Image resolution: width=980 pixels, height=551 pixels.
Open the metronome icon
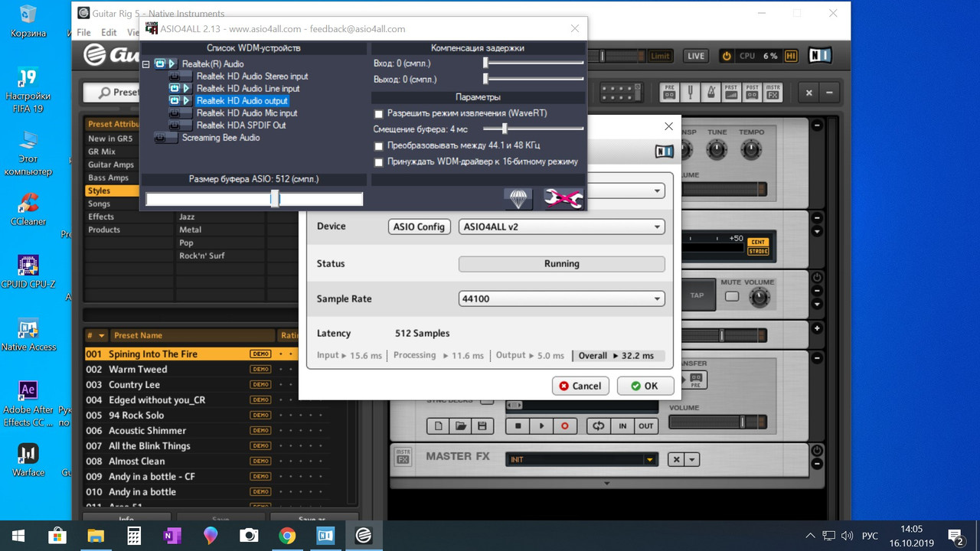(710, 93)
